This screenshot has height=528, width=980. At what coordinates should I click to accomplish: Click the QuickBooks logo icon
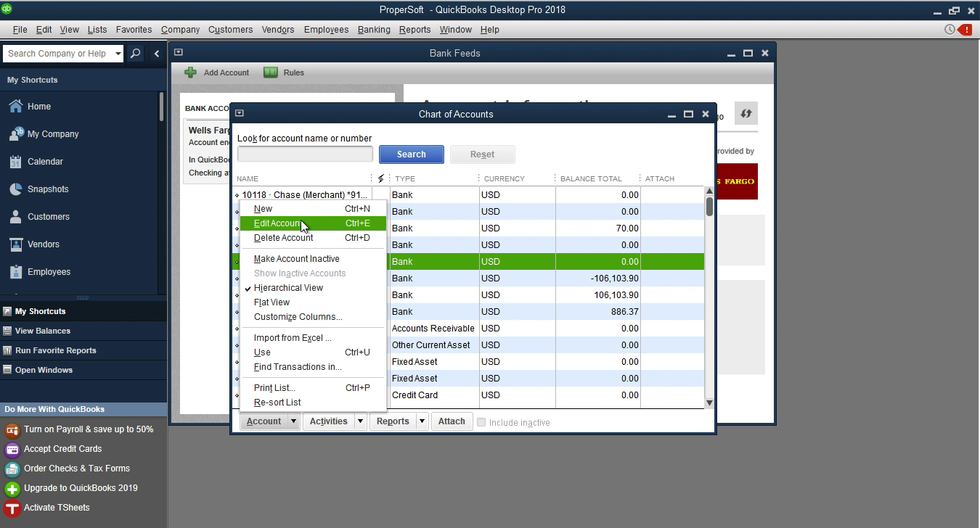click(x=7, y=9)
